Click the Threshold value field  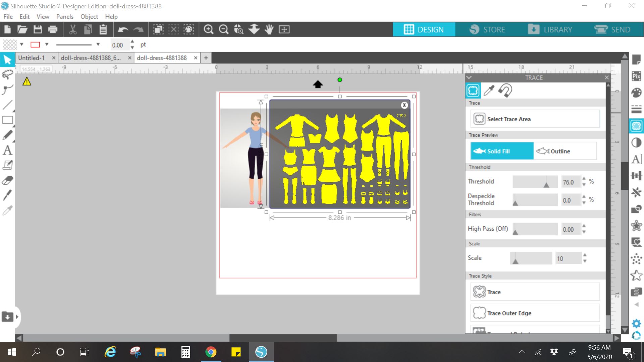click(x=571, y=182)
